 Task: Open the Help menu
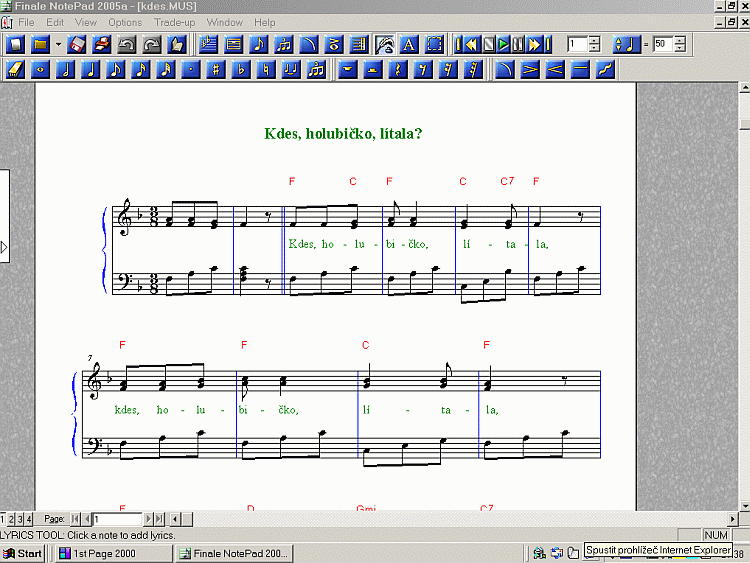[x=265, y=22]
